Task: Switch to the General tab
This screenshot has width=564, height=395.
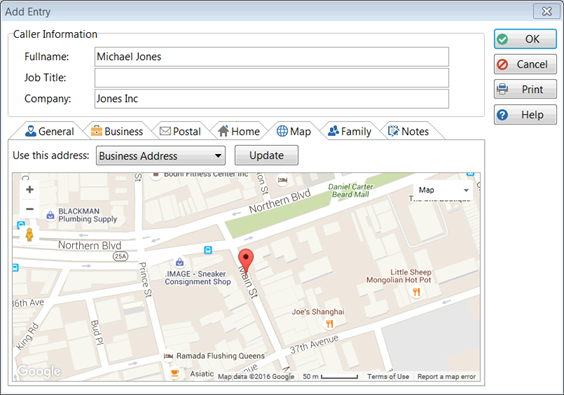Action: [50, 131]
